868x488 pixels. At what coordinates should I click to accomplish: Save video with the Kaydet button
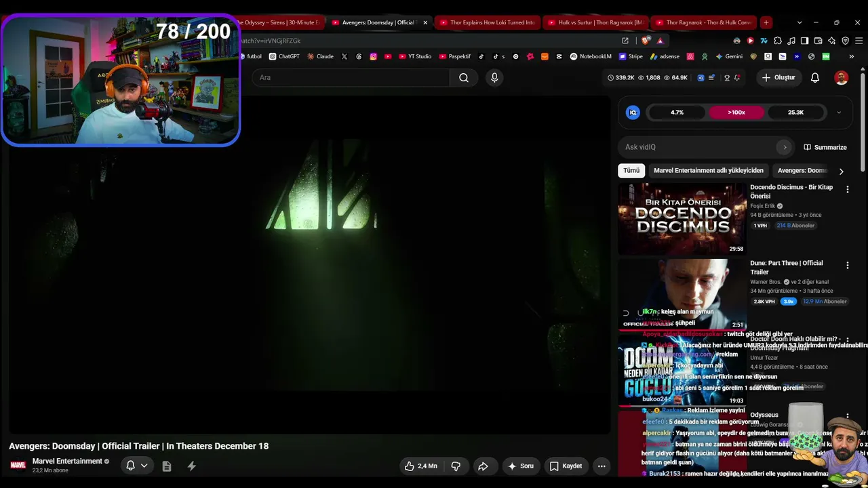coord(566,466)
